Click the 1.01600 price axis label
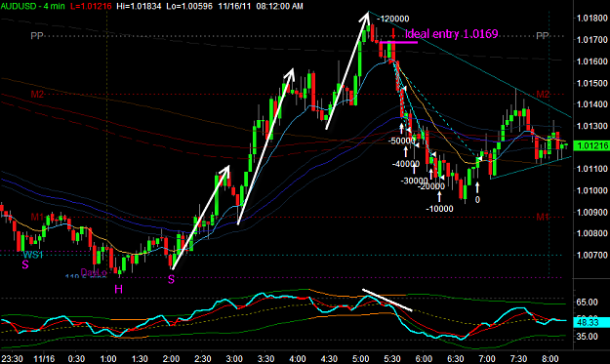 click(x=591, y=61)
